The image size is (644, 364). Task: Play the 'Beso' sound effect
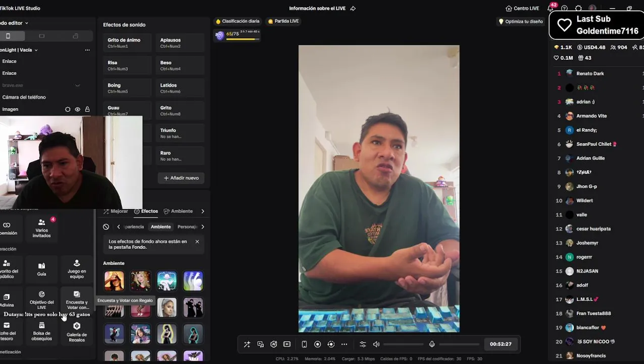click(x=180, y=66)
